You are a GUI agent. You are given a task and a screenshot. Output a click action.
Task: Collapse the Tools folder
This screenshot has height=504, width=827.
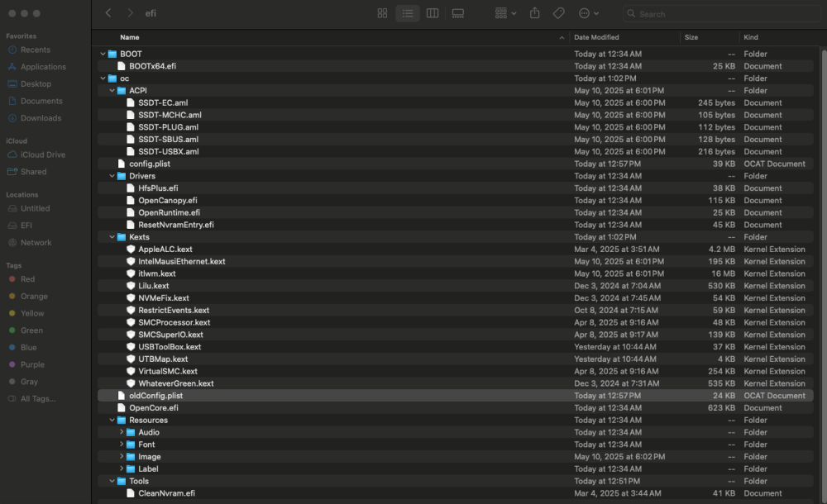(x=112, y=482)
